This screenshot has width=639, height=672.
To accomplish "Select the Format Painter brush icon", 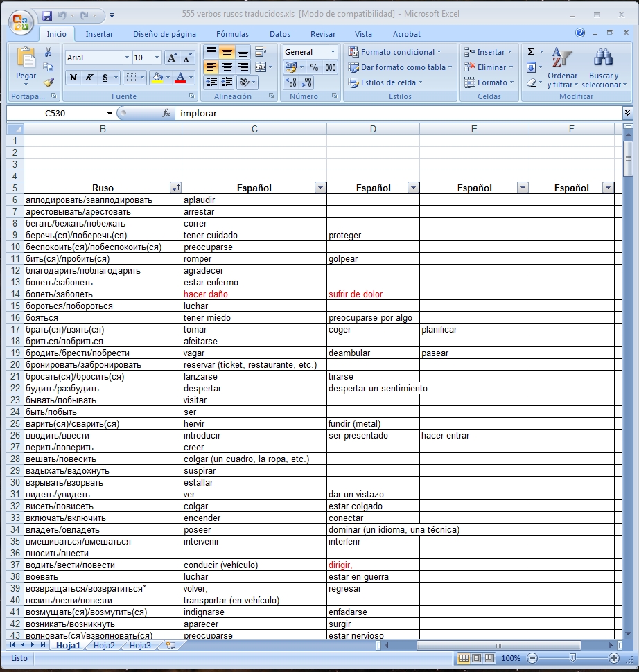I will click(x=49, y=82).
